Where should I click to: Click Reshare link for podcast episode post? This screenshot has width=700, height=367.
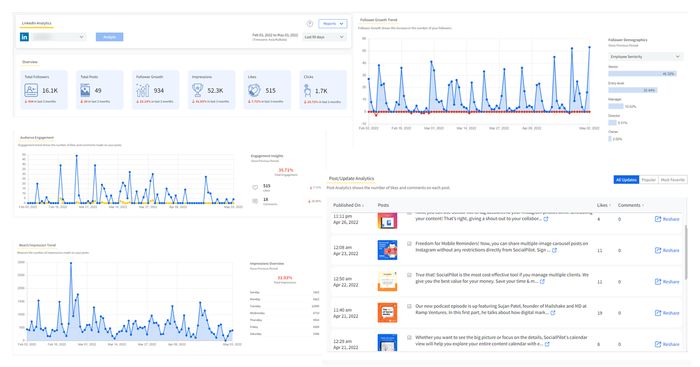(x=671, y=313)
